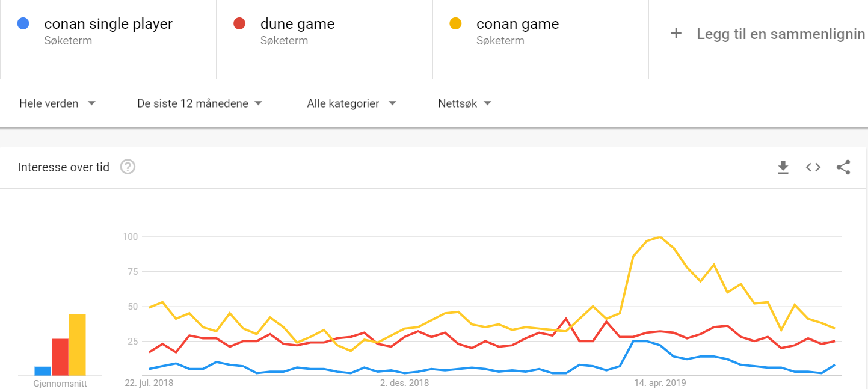Click the share icon
Screen dimensions: 868x389
[x=843, y=167]
